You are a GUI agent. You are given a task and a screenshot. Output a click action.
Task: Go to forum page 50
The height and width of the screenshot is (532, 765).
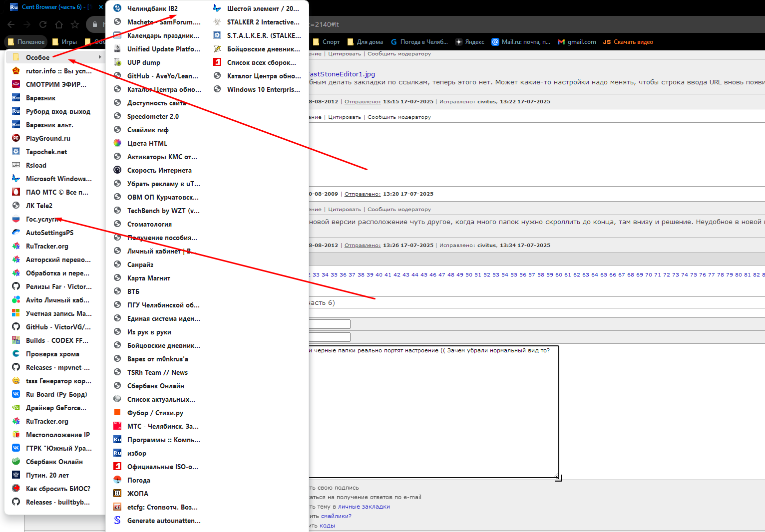469,274
